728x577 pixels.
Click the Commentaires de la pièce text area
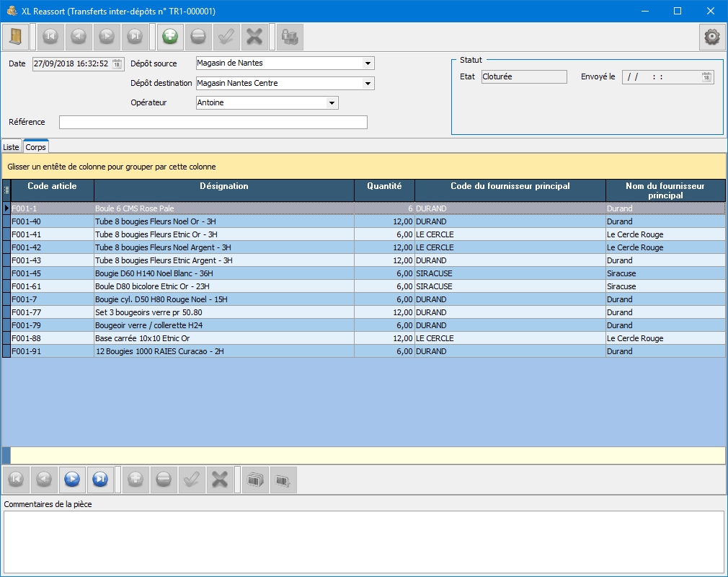[x=363, y=541]
